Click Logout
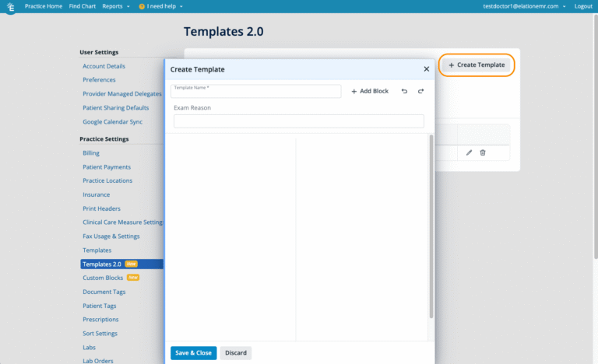 pos(583,6)
